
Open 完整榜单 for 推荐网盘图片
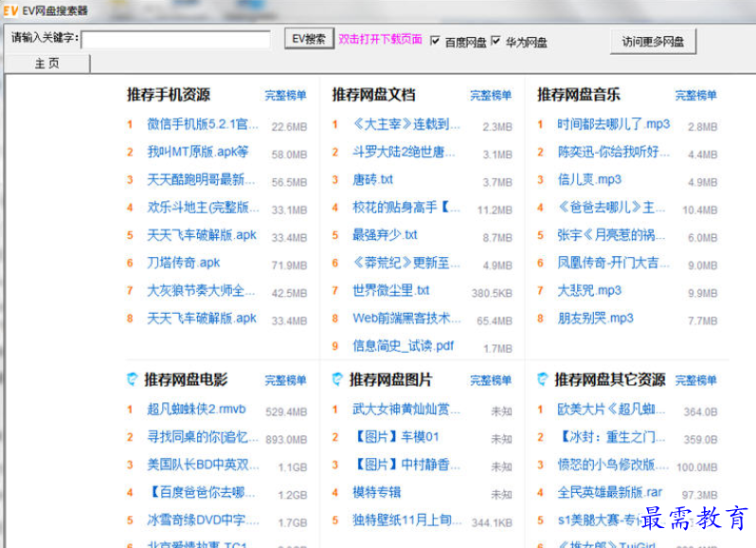pos(491,380)
